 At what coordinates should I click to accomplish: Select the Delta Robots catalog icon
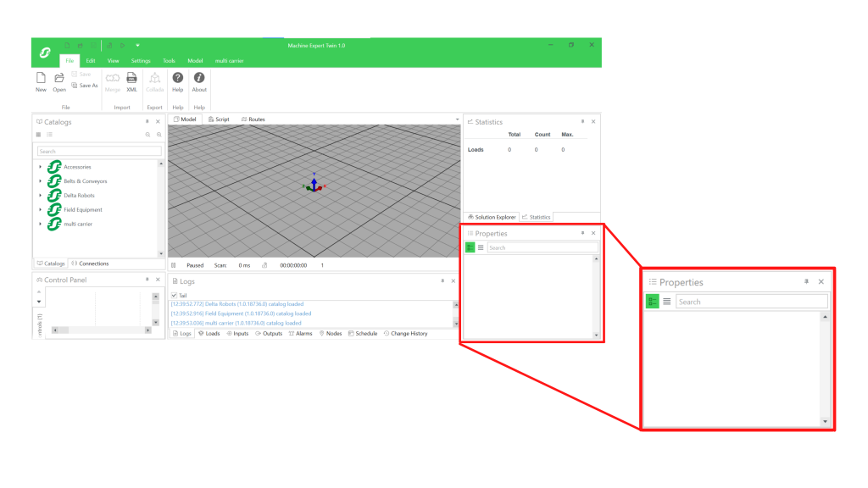click(54, 196)
